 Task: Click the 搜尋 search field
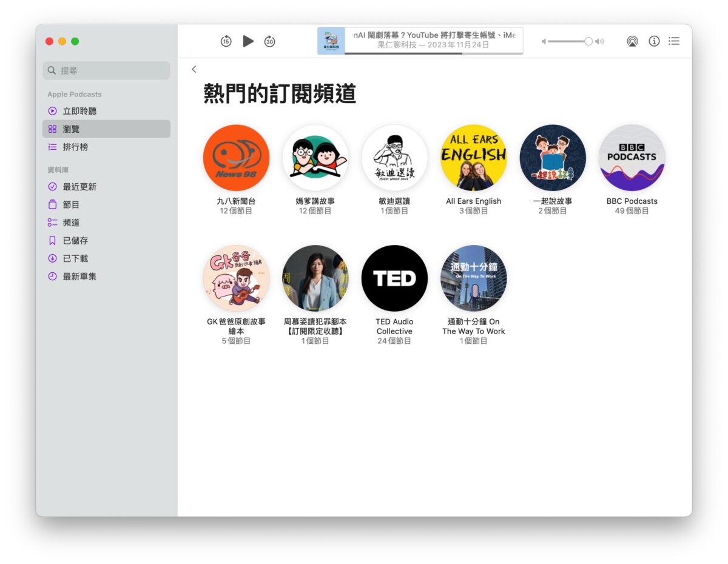(x=106, y=70)
